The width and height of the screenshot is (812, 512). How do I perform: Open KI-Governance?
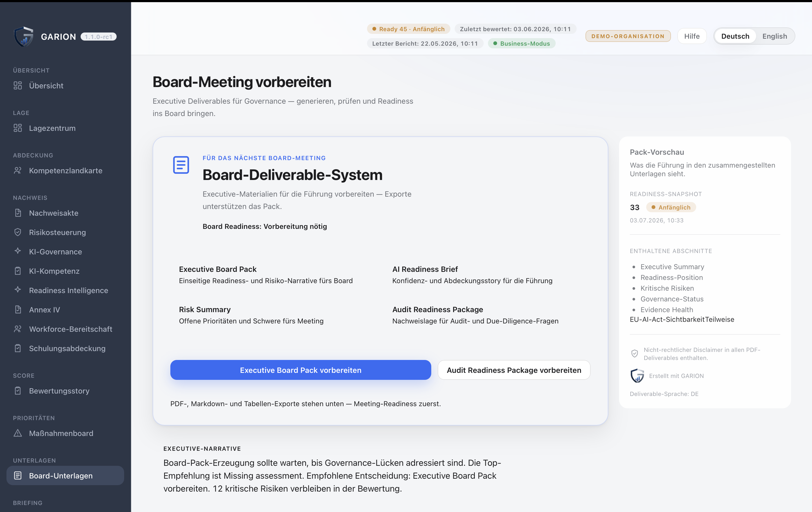(65, 251)
